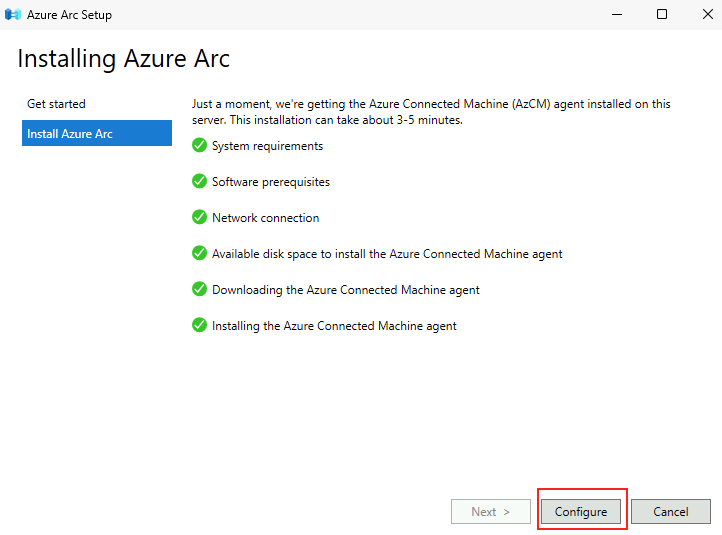Click the Downloading the Azure Connected Machine agent text

click(x=345, y=290)
